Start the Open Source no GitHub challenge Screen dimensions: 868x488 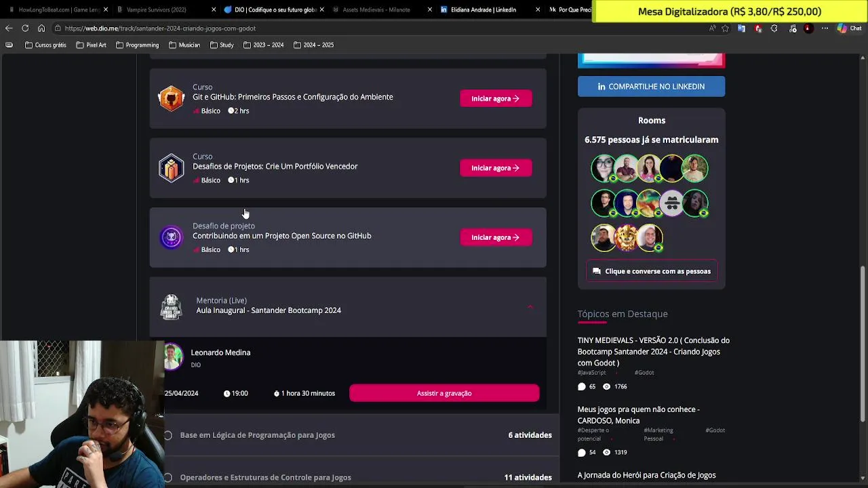click(x=496, y=237)
